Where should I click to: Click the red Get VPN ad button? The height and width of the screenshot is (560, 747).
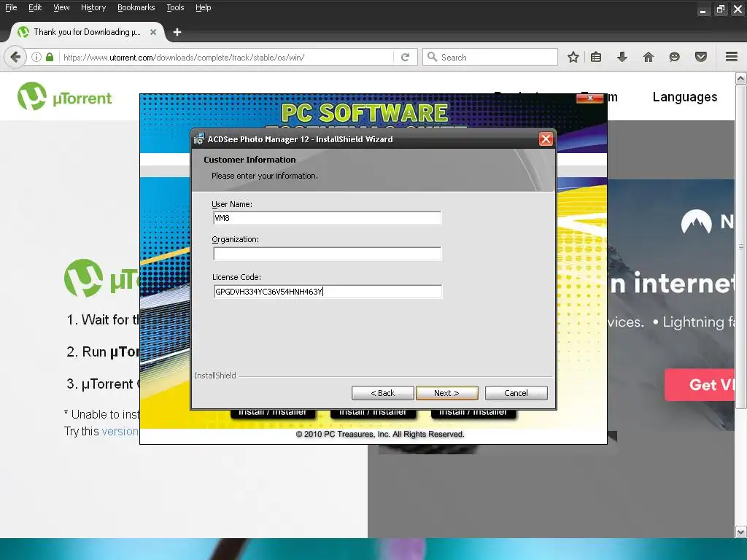click(700, 384)
